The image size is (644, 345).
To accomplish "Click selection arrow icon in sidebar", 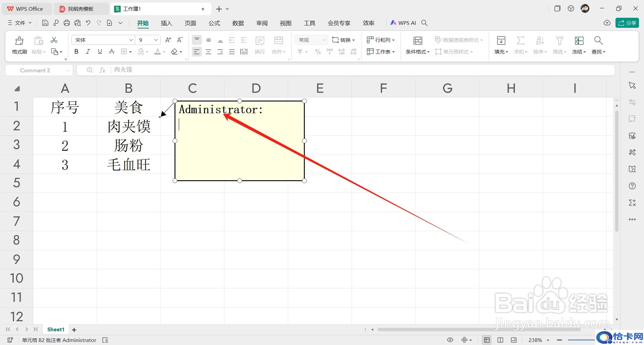I will (x=632, y=85).
